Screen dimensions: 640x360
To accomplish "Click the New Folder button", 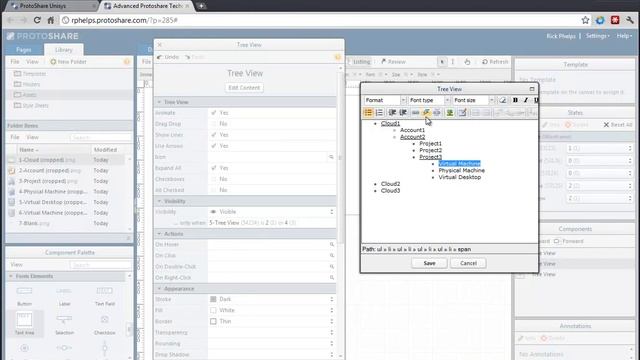I will 68,62.
